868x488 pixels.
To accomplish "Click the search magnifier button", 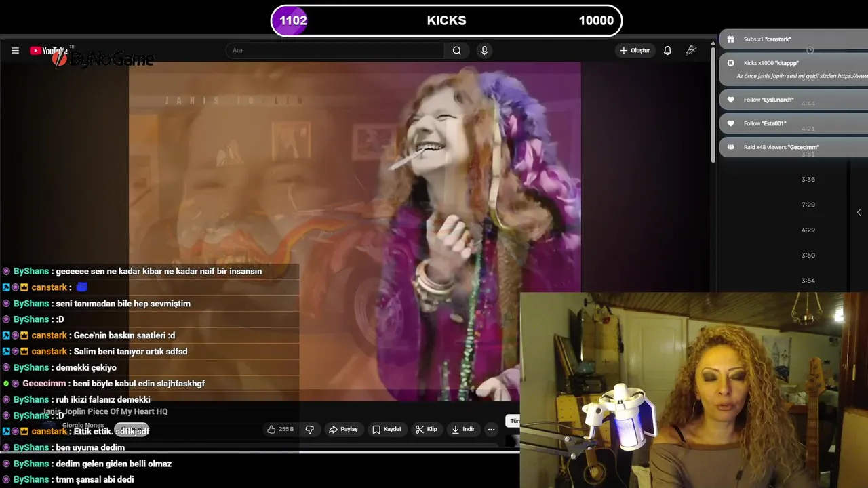I will (457, 50).
